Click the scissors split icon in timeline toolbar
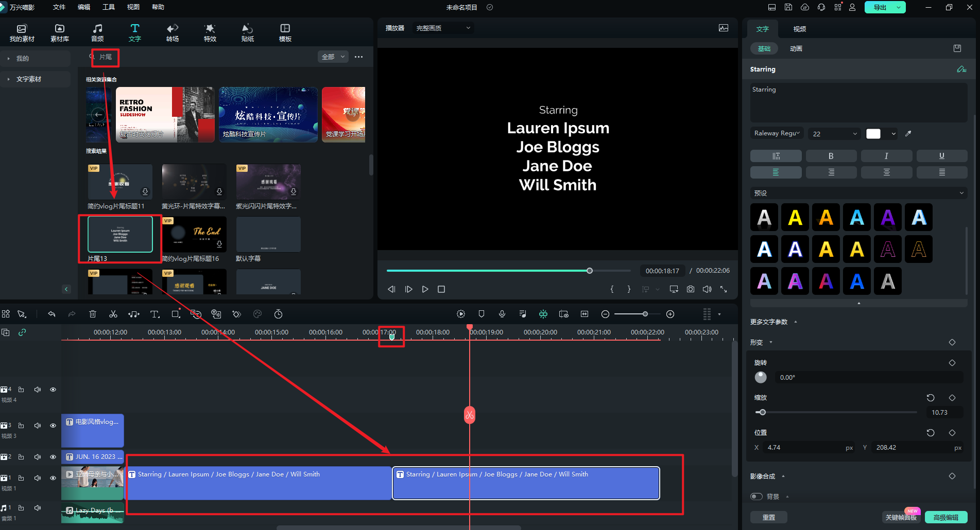This screenshot has height=530, width=980. [113, 314]
